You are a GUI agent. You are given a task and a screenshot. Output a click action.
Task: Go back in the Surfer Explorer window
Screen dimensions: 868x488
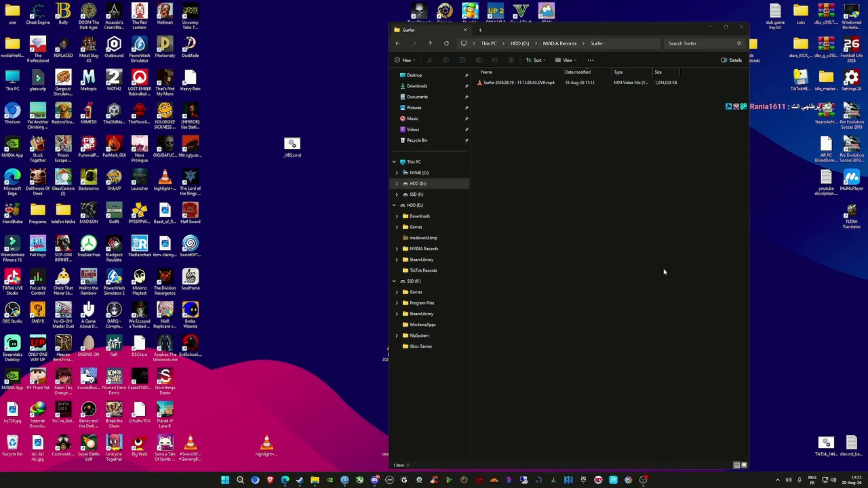click(x=397, y=43)
